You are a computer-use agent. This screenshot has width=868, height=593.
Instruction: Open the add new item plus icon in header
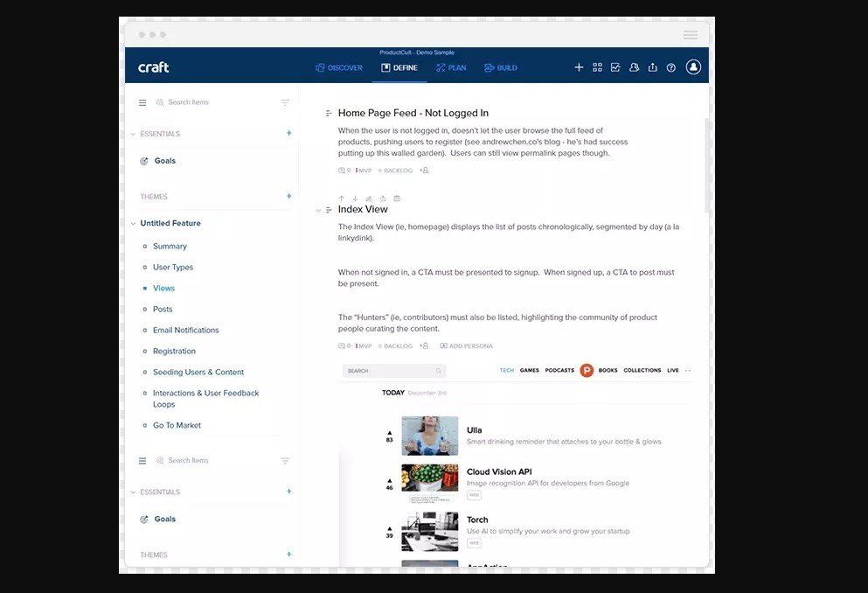pyautogui.click(x=579, y=67)
